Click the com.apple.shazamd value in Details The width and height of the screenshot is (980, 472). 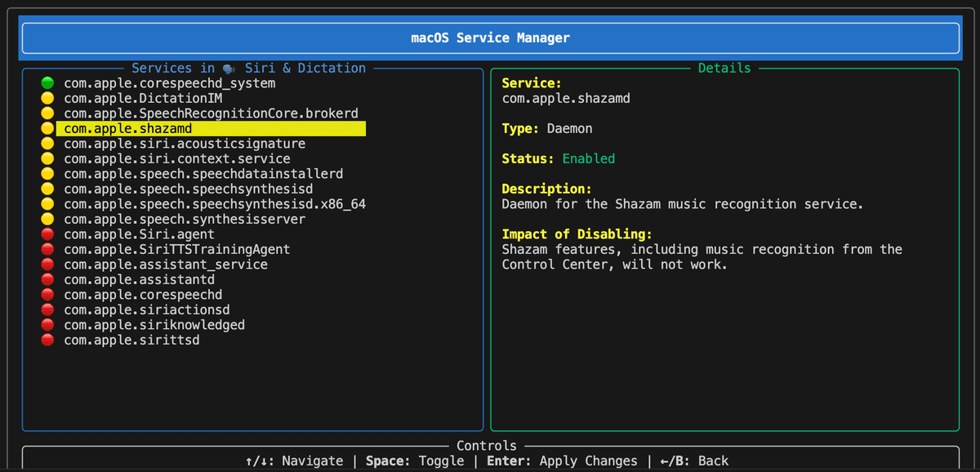pos(566,98)
